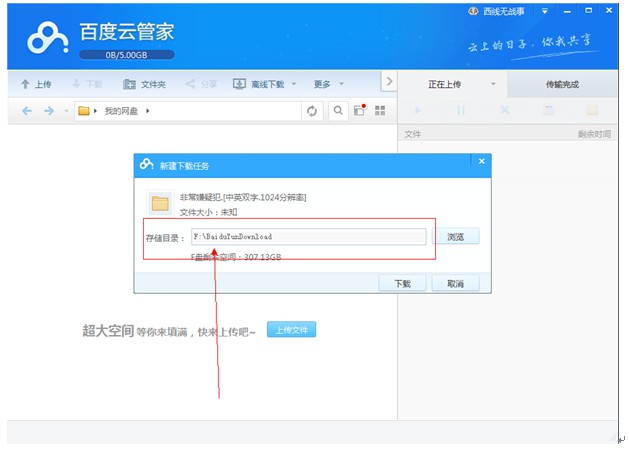Viewport: 629px width, 450px height.
Task: Click the storage quota bar 0B/5.00GB
Action: [126, 55]
